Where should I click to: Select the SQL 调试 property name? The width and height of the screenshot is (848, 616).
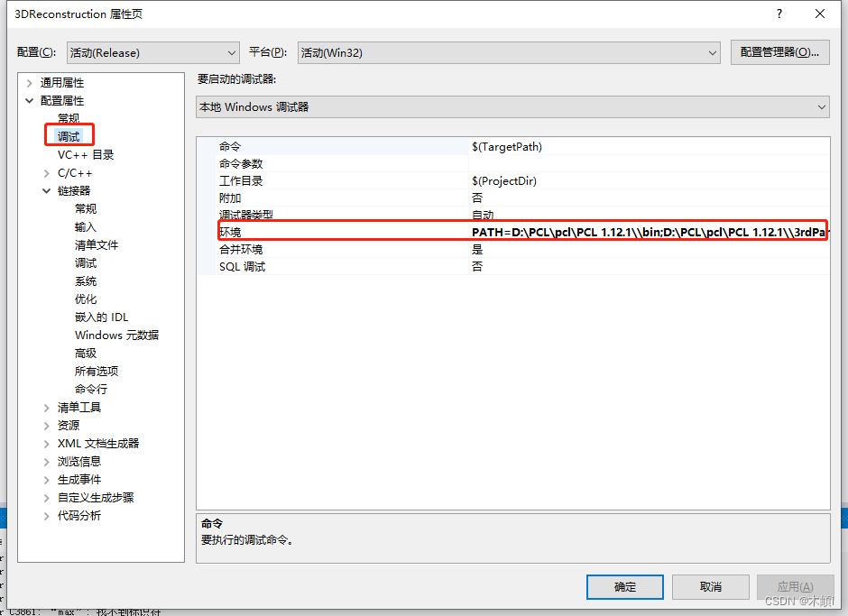click(x=243, y=267)
